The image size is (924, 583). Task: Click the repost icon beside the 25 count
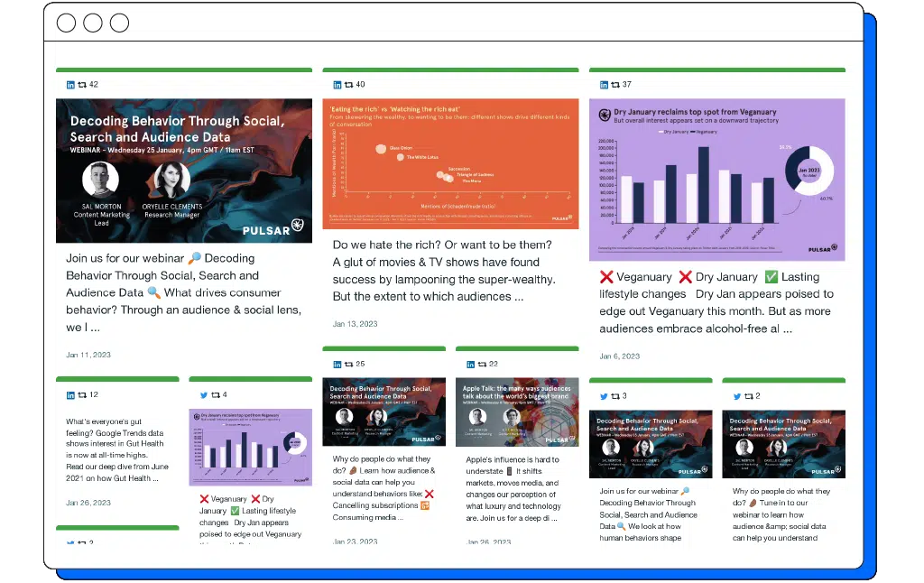[349, 365]
